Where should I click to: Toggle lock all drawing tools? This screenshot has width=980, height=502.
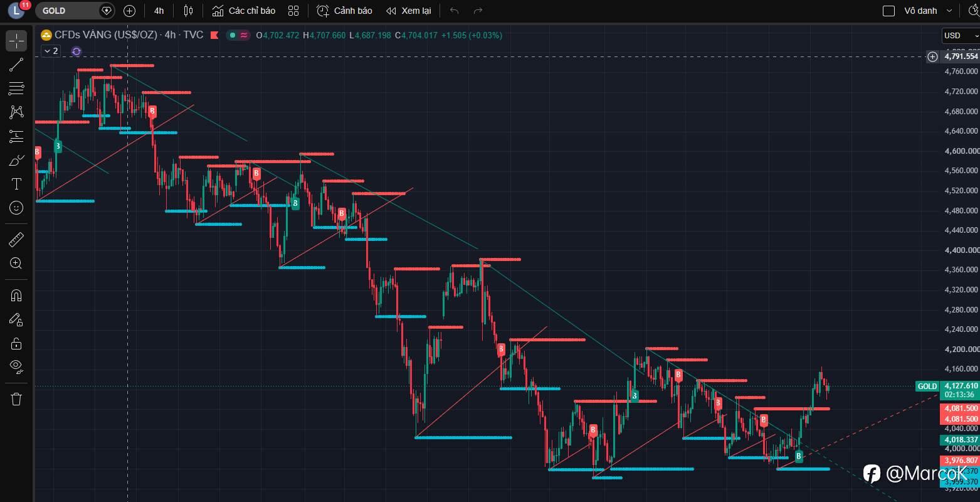(16, 344)
